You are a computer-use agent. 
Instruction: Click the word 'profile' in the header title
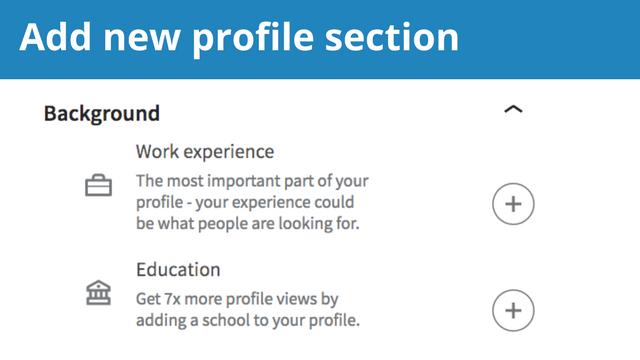pos(253,39)
